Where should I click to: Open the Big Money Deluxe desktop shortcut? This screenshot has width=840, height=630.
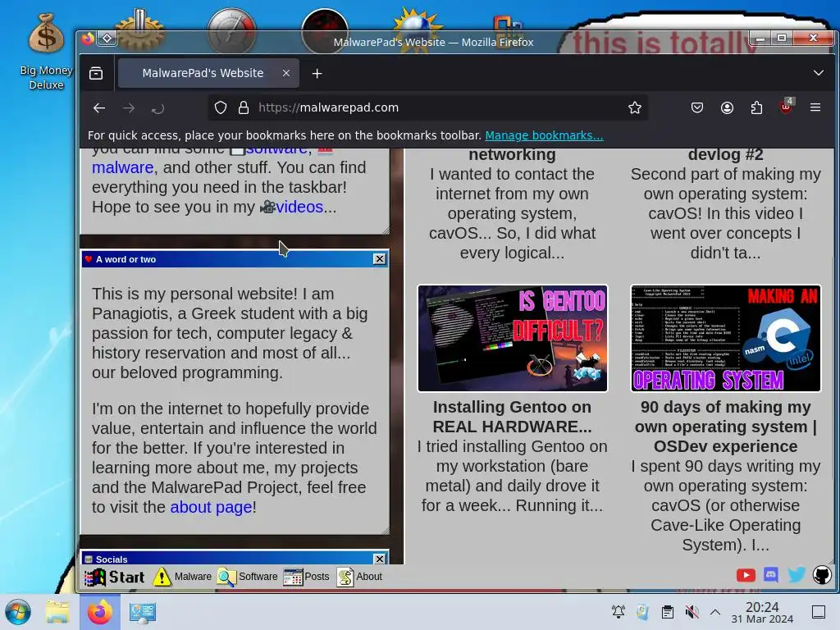(x=46, y=52)
